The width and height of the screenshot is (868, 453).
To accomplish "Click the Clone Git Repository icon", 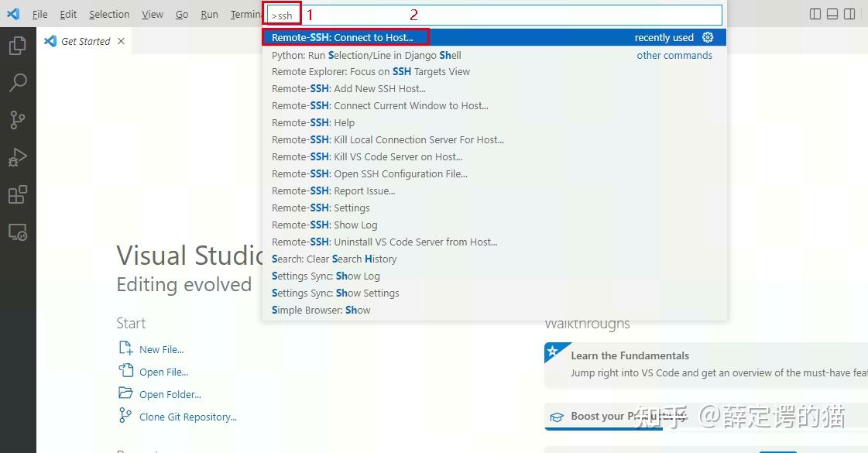I will [x=125, y=415].
